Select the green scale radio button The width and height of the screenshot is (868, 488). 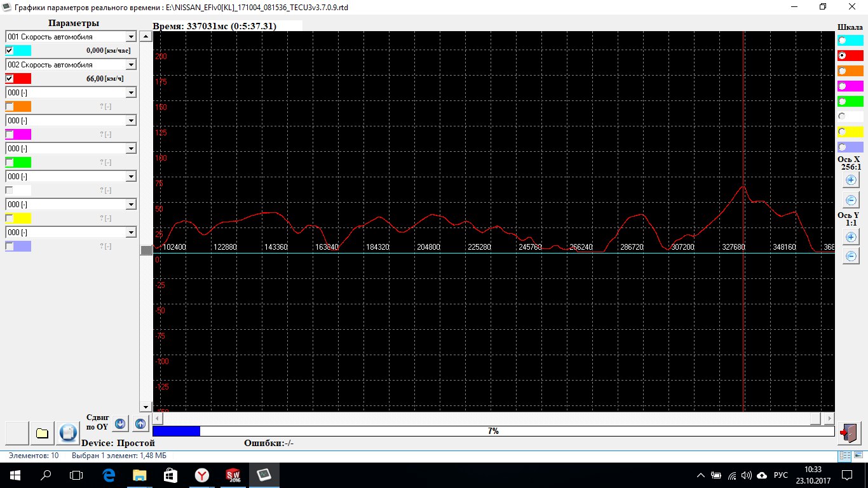(x=843, y=101)
